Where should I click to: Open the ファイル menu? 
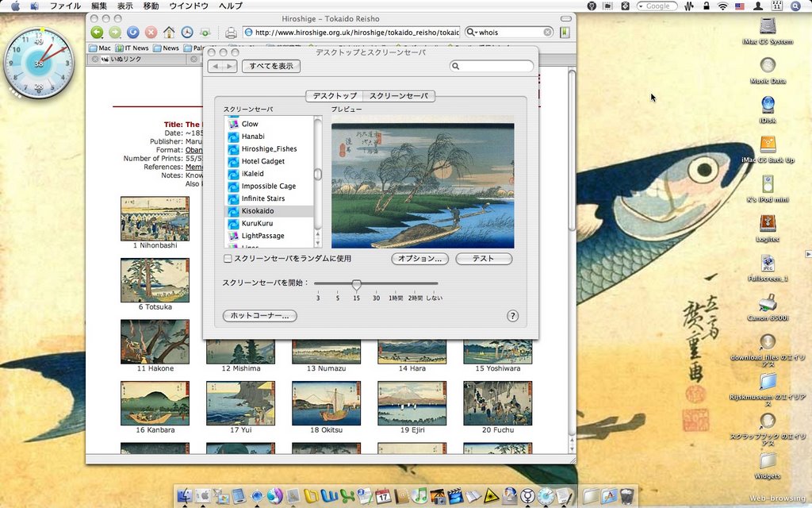65,6
